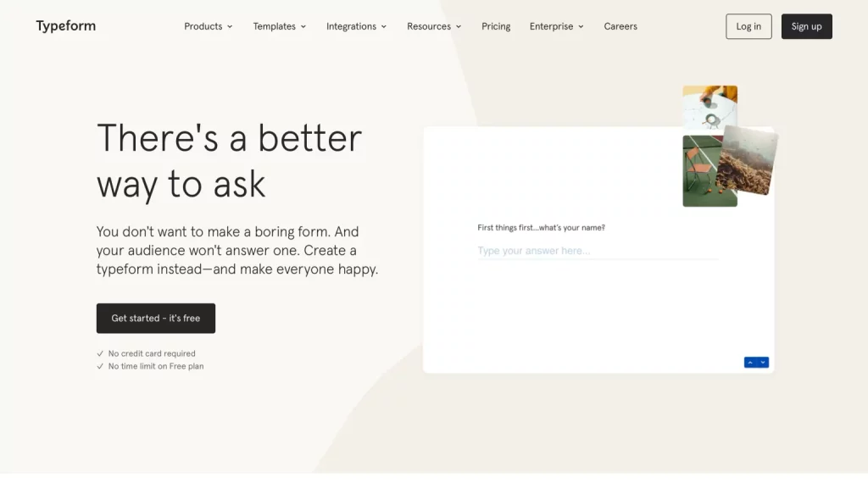
Task: Open the Careers page
Action: pos(620,26)
